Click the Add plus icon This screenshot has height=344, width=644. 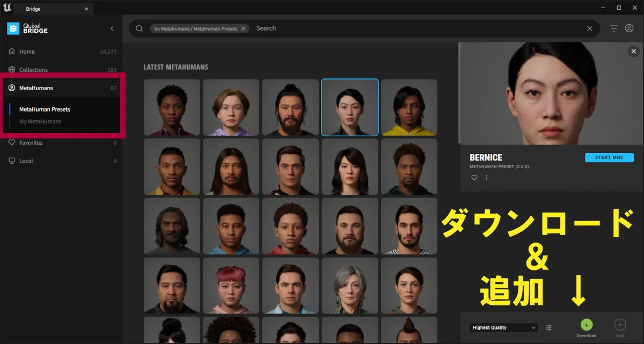click(620, 325)
